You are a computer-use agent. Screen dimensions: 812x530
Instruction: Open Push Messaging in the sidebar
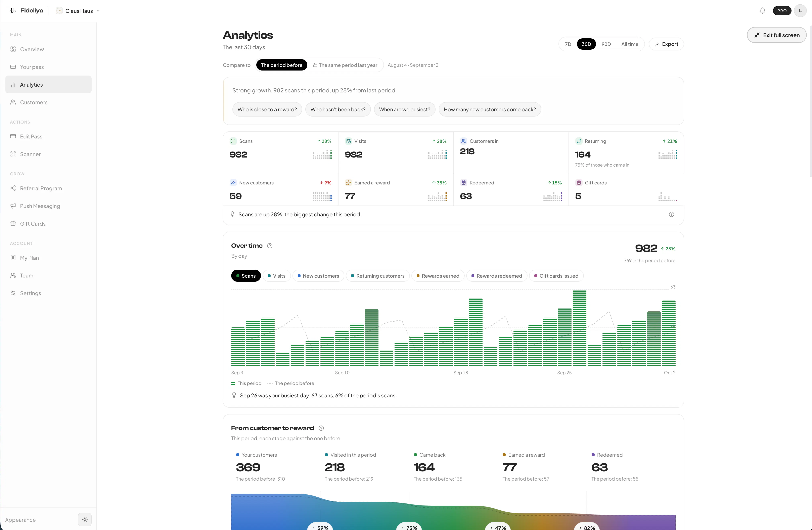(x=48, y=206)
